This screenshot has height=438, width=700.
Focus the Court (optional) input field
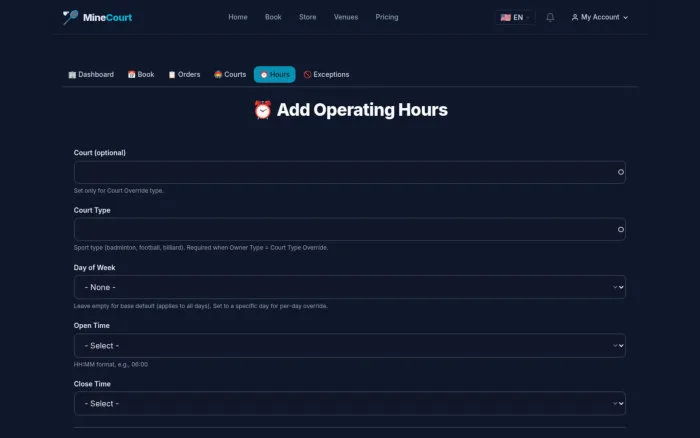[350, 172]
